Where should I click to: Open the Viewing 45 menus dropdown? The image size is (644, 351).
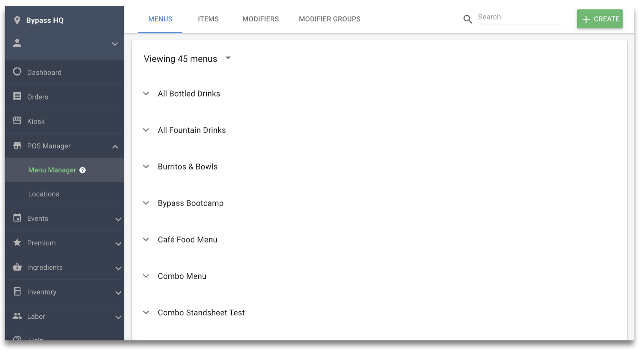tap(228, 58)
